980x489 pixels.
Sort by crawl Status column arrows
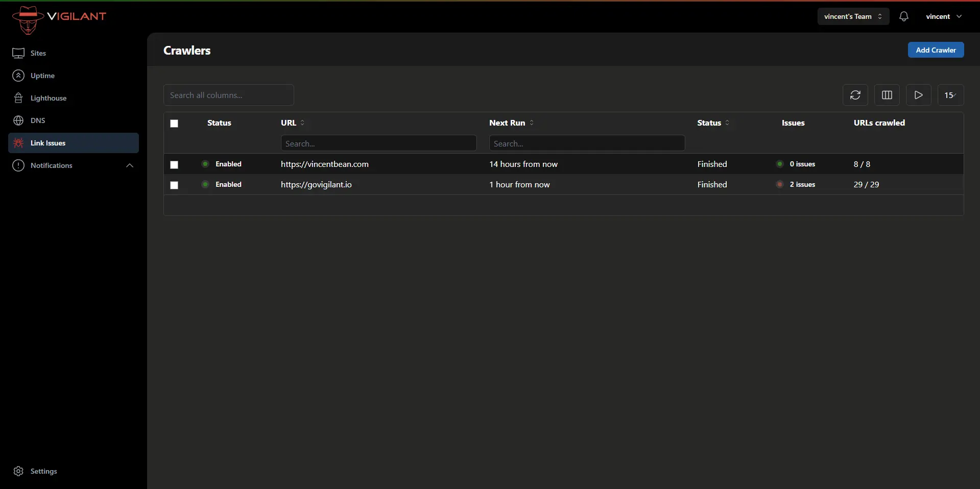click(x=727, y=123)
